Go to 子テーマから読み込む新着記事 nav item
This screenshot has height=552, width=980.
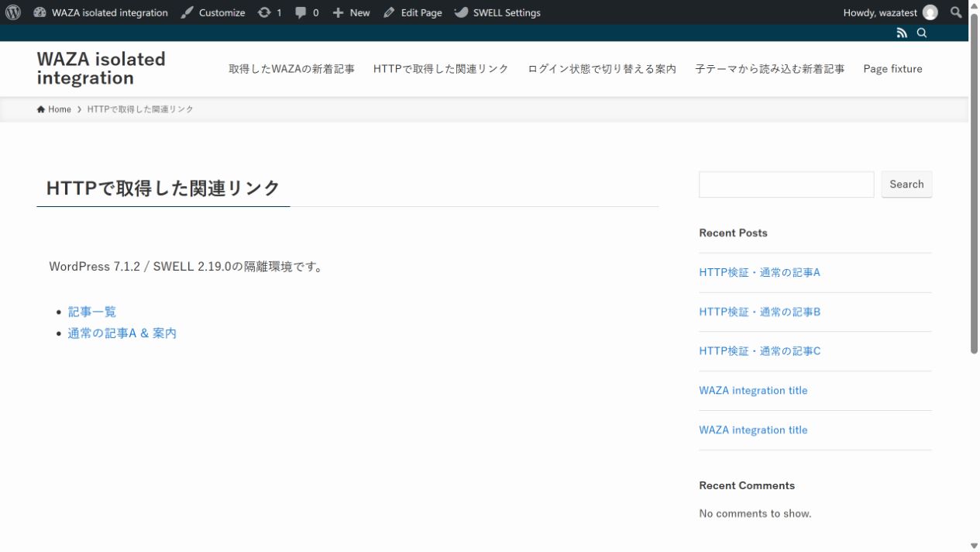tap(770, 69)
